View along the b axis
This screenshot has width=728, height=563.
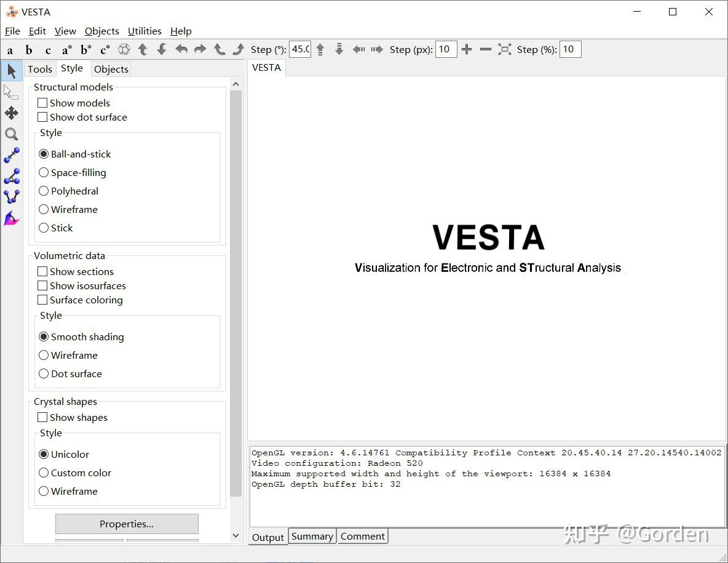point(29,50)
